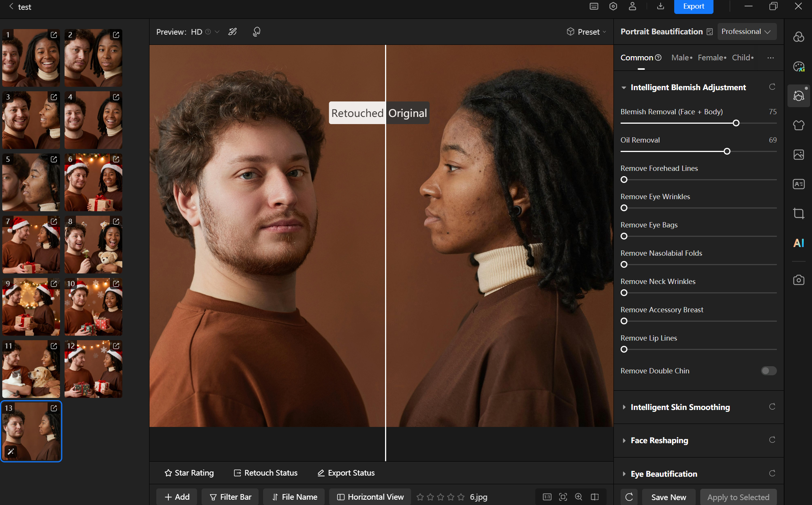Image resolution: width=812 pixels, height=505 pixels.
Task: Click the face recognition icon beside Preview
Action: [256, 32]
